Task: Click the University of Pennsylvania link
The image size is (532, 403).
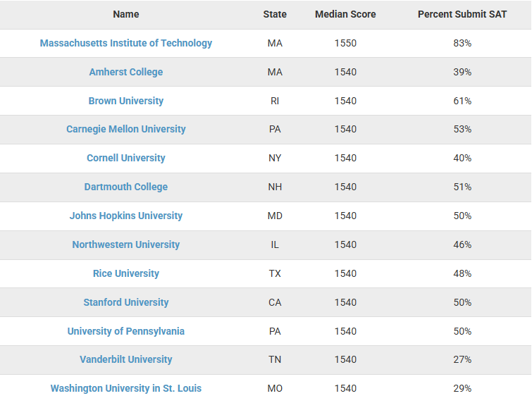Action: click(125, 331)
